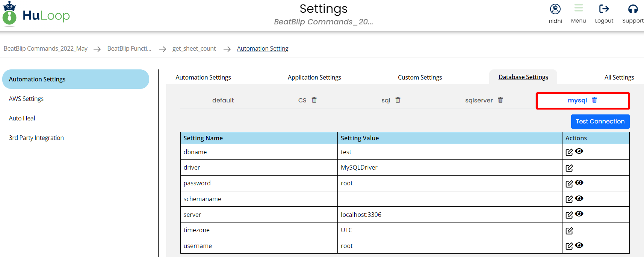Image resolution: width=644 pixels, height=257 pixels.
Task: Click the BeatBlip Commands_2022_May breadcrumb link
Action: point(45,48)
